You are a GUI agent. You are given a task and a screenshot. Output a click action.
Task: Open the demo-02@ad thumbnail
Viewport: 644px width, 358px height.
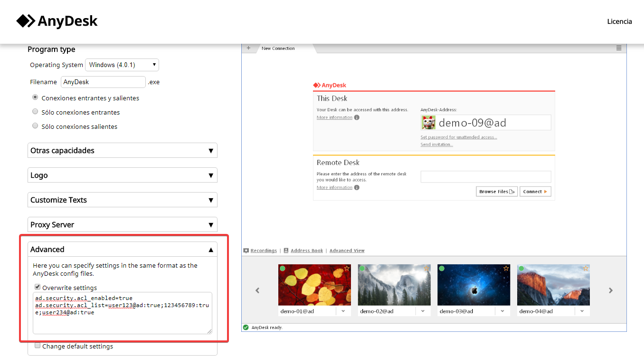[x=394, y=285]
